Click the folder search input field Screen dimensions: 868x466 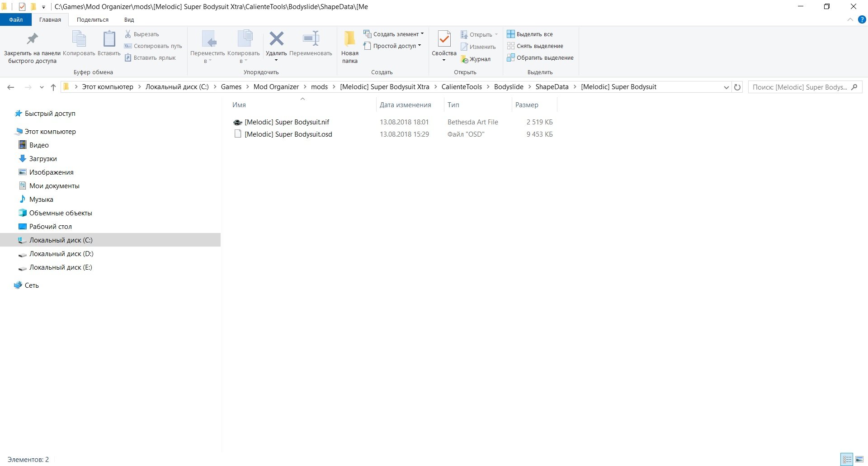pyautogui.click(x=799, y=87)
